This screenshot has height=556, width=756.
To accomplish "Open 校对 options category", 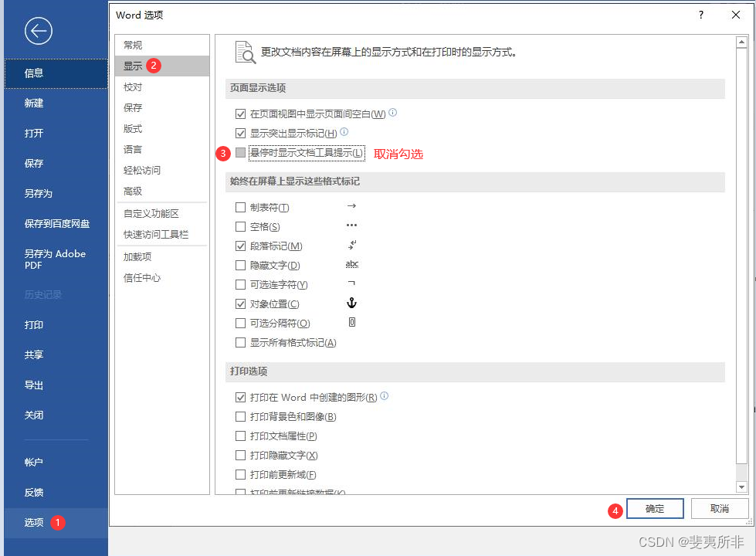I will (162, 86).
